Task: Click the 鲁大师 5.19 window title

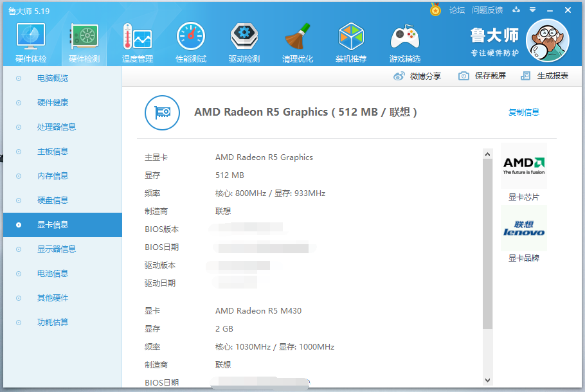Action: point(29,11)
